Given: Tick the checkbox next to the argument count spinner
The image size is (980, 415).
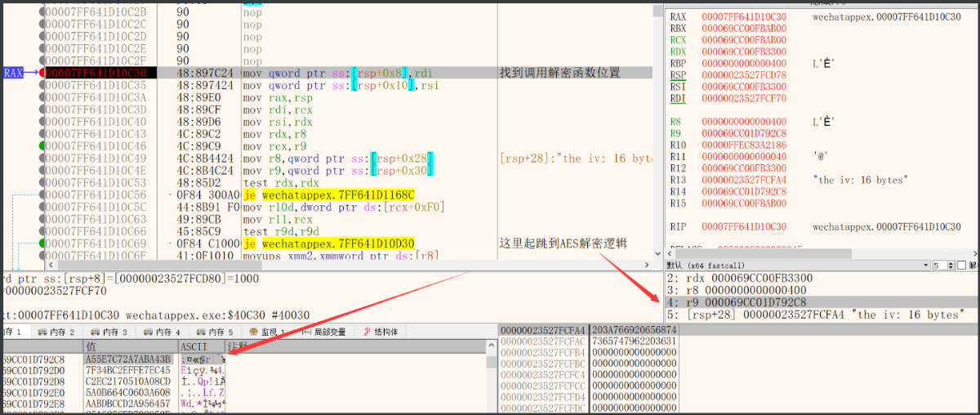Looking at the screenshot, I should click(961, 266).
